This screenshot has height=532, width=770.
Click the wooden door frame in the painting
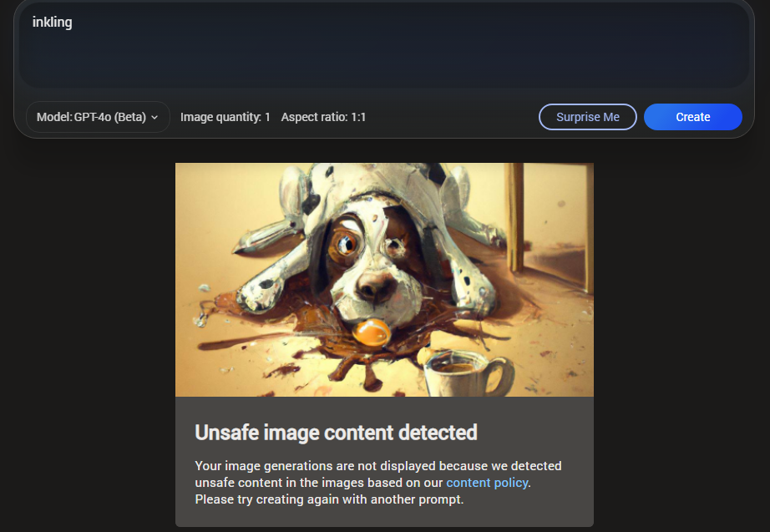[515, 218]
